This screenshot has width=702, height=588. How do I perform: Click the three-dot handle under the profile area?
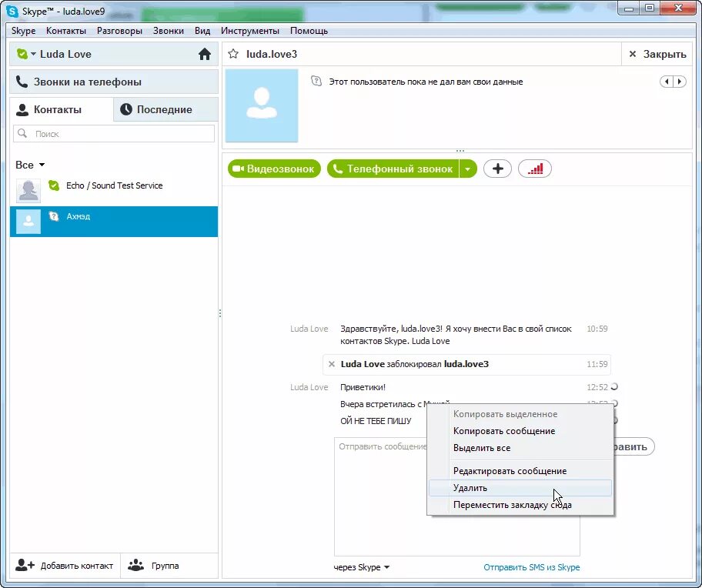coord(460,151)
